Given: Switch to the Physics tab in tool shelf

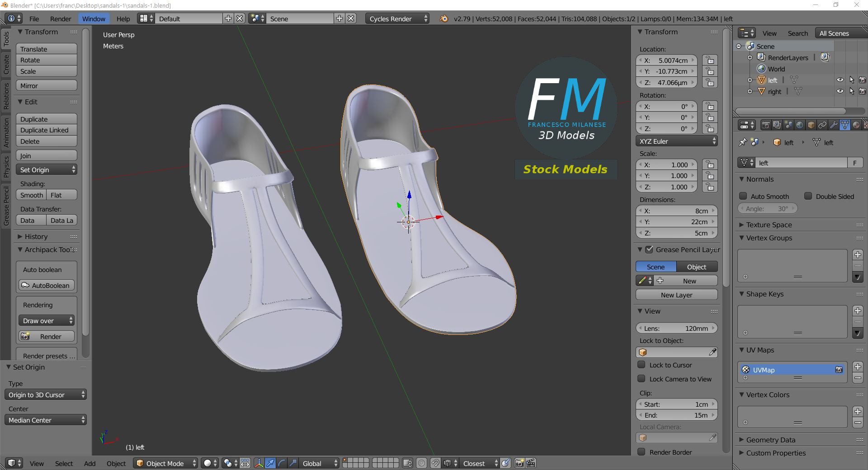Looking at the screenshot, I should 6,167.
